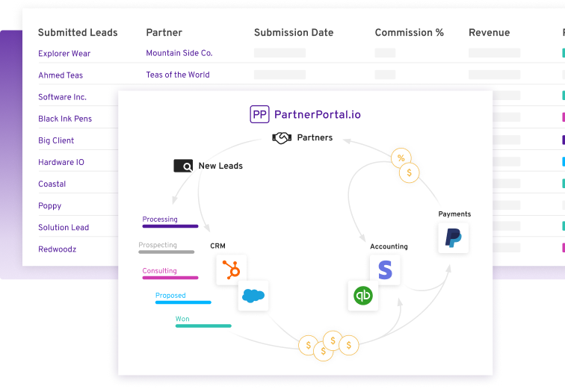Open the Black Ink Pens lead
The image size is (565, 392).
pyautogui.click(x=65, y=119)
